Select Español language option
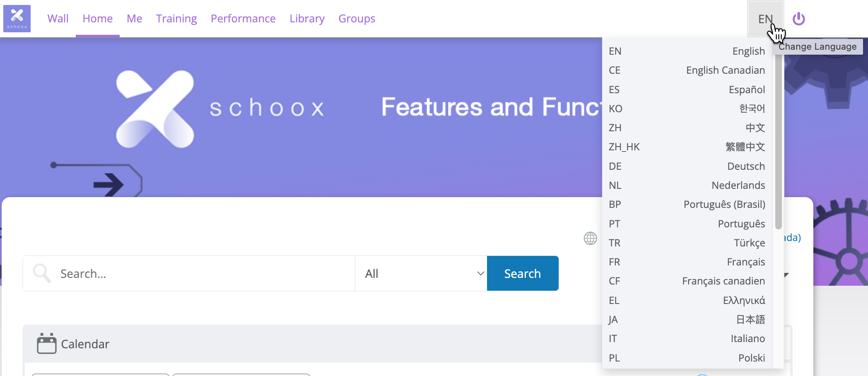 [x=687, y=89]
